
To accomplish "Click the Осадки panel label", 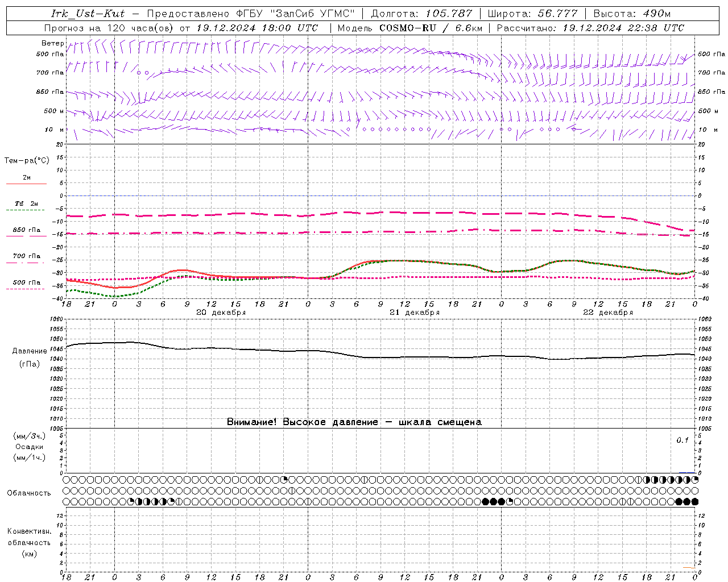I will pos(29,447).
